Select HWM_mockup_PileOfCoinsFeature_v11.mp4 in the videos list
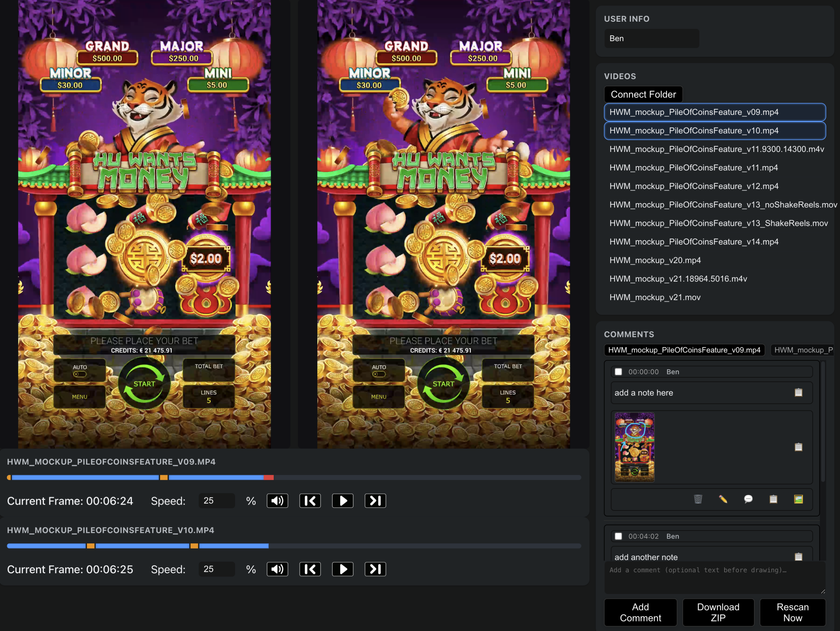 [715, 168]
